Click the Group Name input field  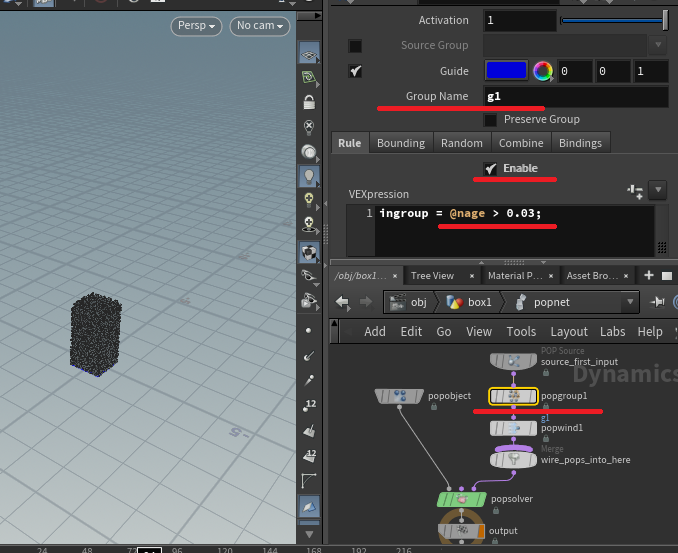[x=576, y=96]
